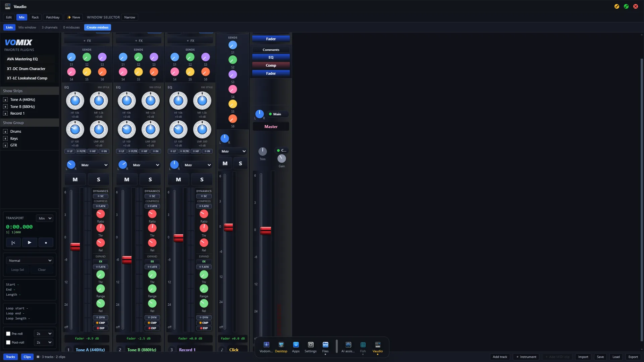Click the MF 1.5k EQ knob on Record 1 strip

(202, 101)
